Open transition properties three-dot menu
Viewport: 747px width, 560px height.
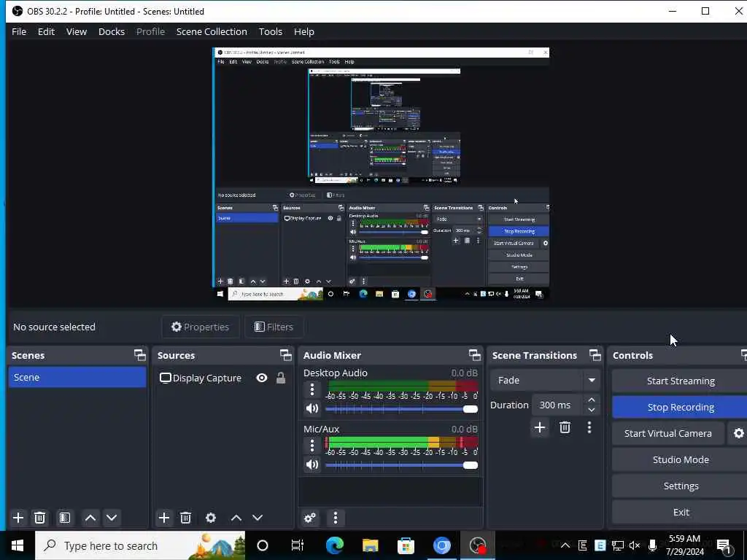[x=589, y=427]
